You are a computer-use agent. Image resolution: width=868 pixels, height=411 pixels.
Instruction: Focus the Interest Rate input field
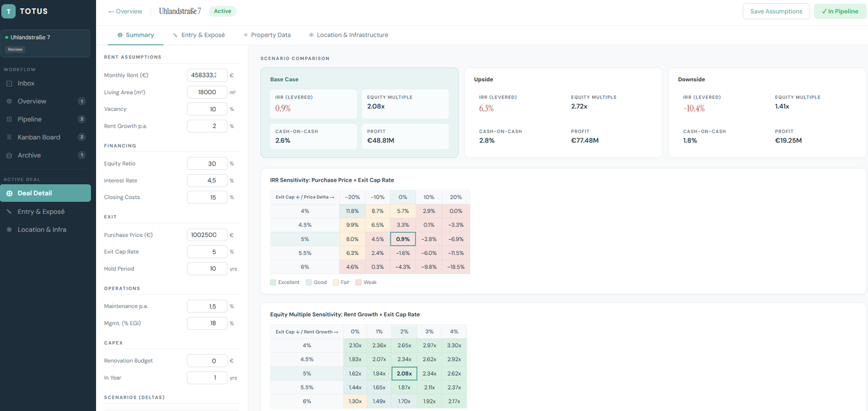(207, 180)
